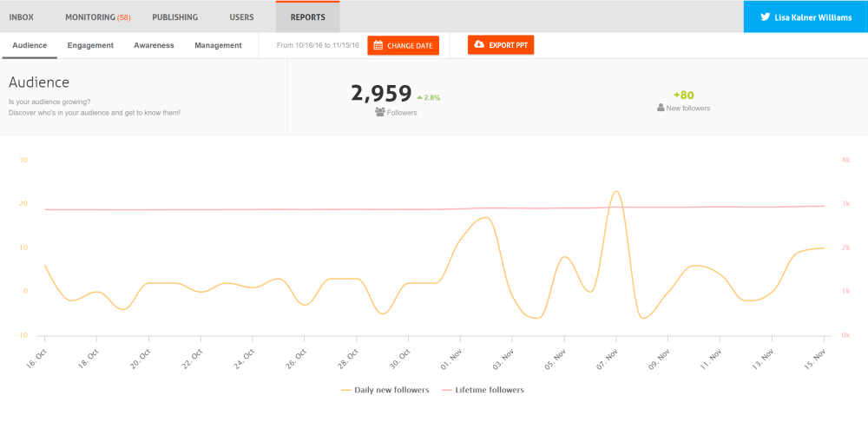Open the Lisa Kalner Williams account menu
Screen dimensions: 868x429
806,17
